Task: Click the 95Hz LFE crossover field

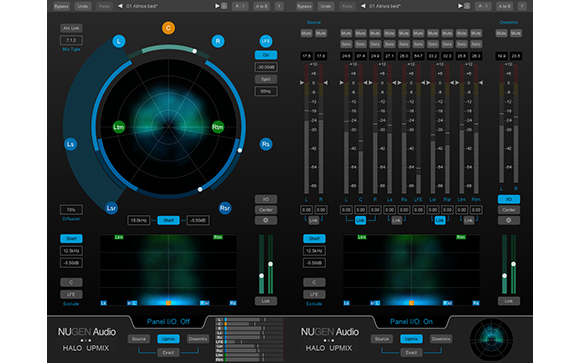Action: [266, 91]
